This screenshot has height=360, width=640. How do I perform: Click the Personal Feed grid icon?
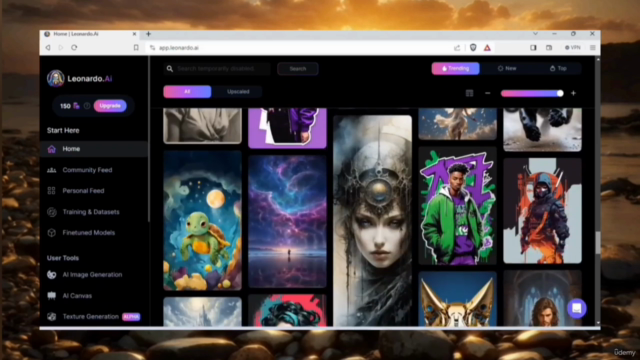click(x=51, y=191)
